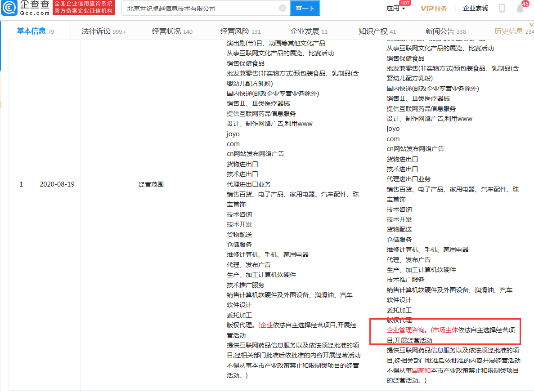The image size is (534, 392).
Task: Click the highlighted 企业管理咨询 text
Action: pos(405,330)
